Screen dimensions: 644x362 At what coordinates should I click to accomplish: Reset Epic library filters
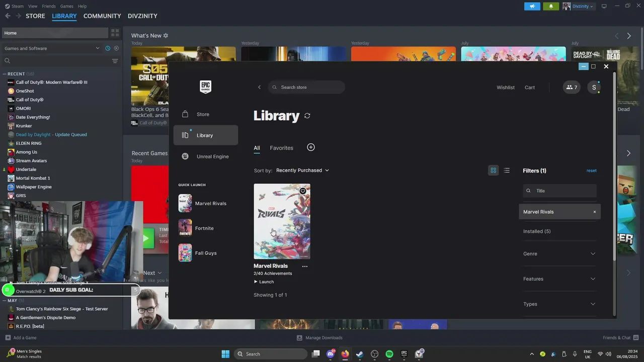(x=592, y=170)
